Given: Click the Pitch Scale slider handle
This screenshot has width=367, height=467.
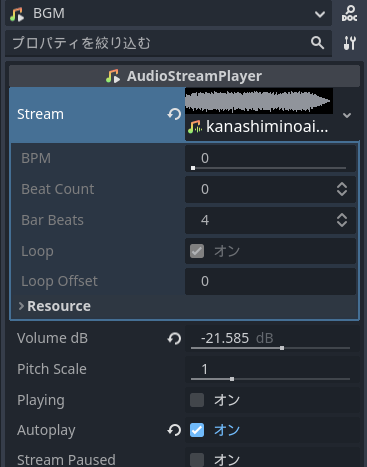Looking at the screenshot, I should (232, 379).
